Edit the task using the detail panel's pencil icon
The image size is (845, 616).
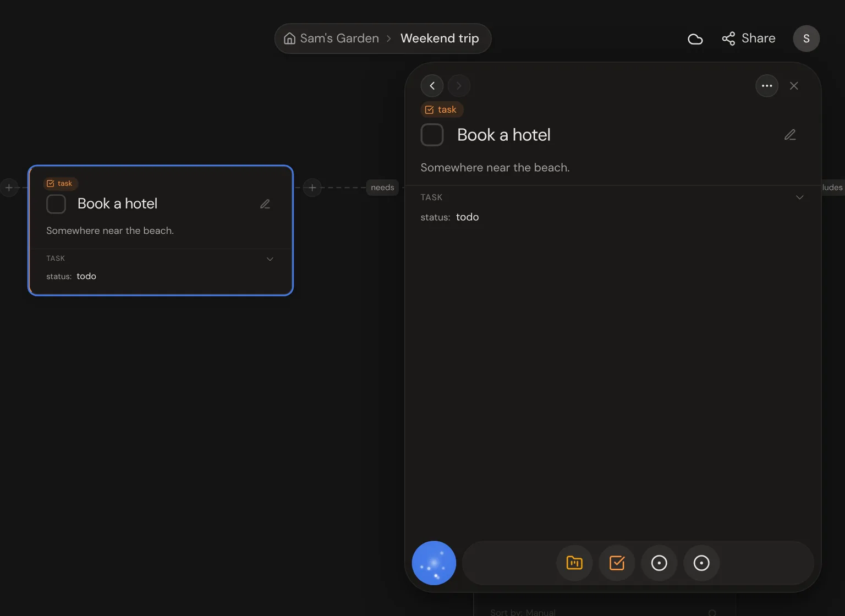coord(790,135)
